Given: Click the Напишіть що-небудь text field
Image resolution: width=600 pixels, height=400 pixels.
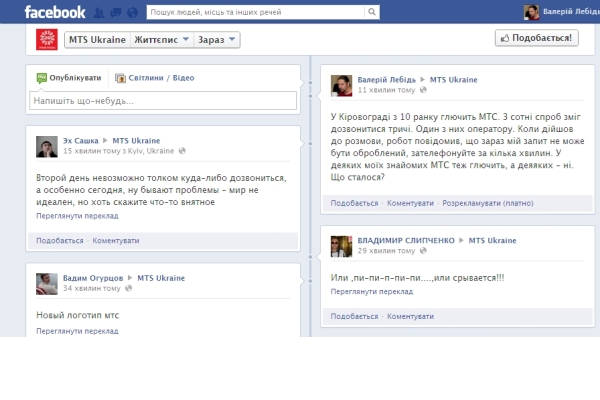Looking at the screenshot, I should tap(163, 101).
